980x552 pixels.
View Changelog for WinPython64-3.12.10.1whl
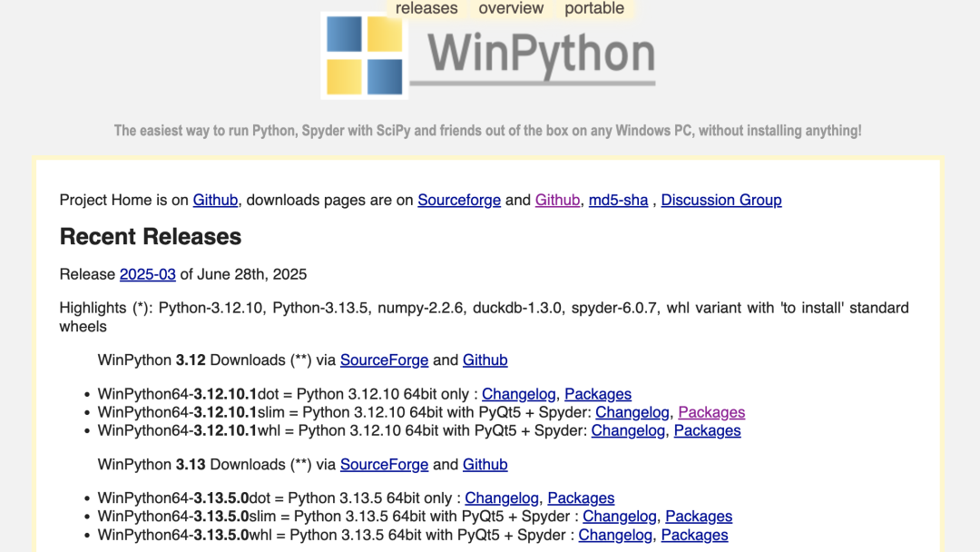[x=628, y=430]
